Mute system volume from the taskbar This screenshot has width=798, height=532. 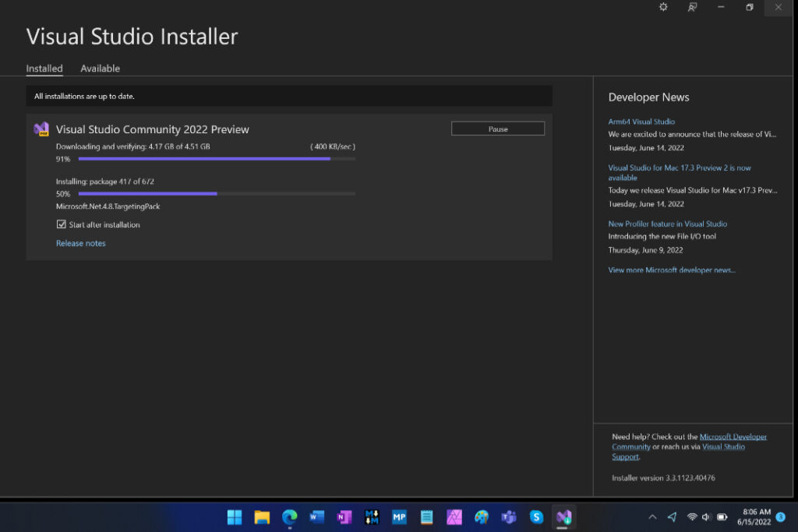click(705, 516)
